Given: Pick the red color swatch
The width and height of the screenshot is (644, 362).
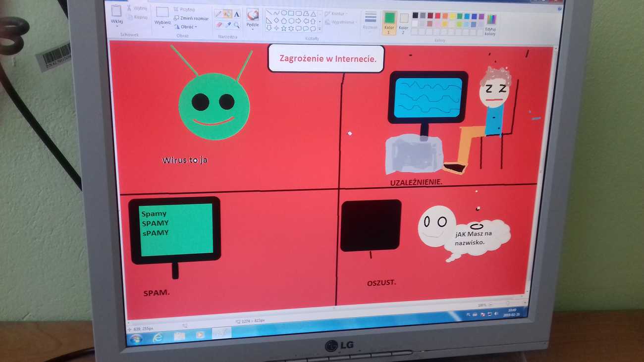Looking at the screenshot, I should tap(437, 16).
